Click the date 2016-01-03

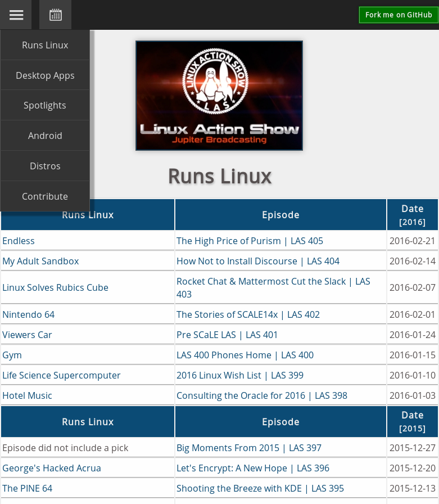[x=413, y=395]
